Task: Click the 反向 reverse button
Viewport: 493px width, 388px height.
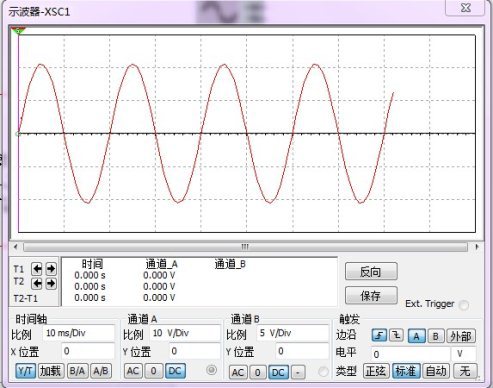Action: 371,272
